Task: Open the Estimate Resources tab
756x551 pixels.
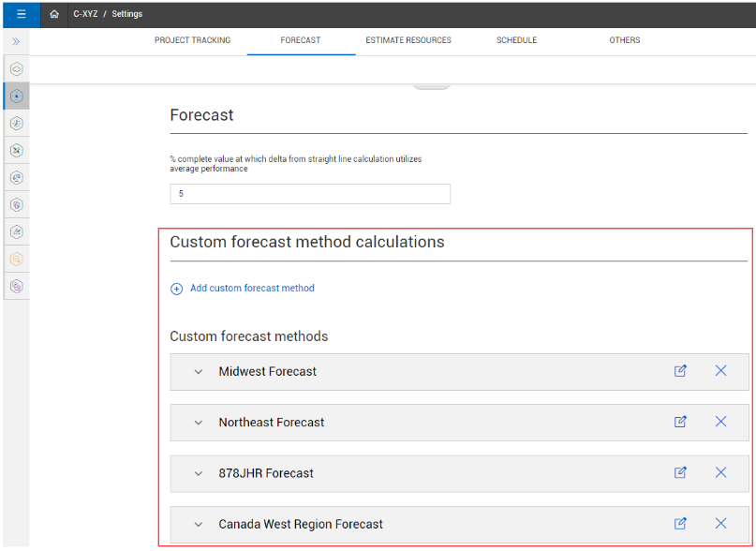Action: 408,40
